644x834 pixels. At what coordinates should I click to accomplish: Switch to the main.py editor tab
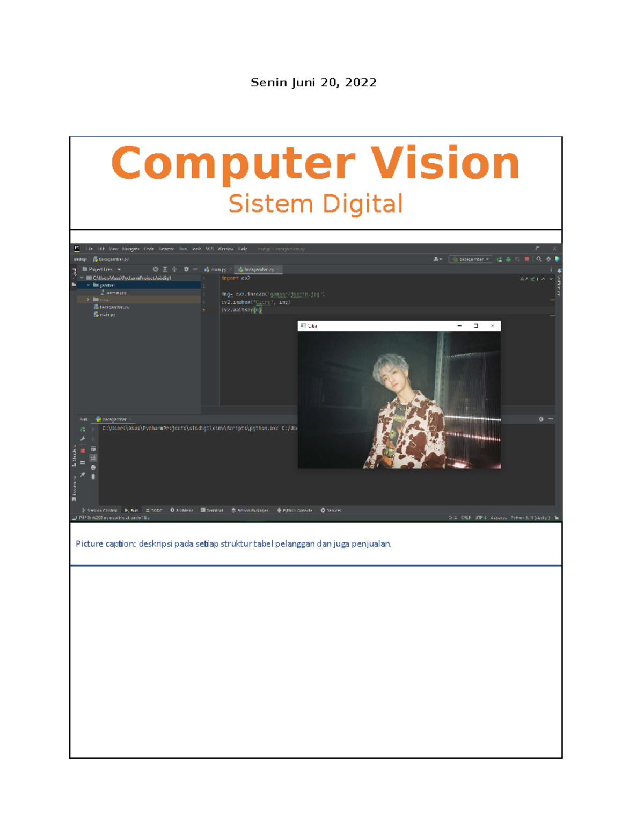point(217,269)
